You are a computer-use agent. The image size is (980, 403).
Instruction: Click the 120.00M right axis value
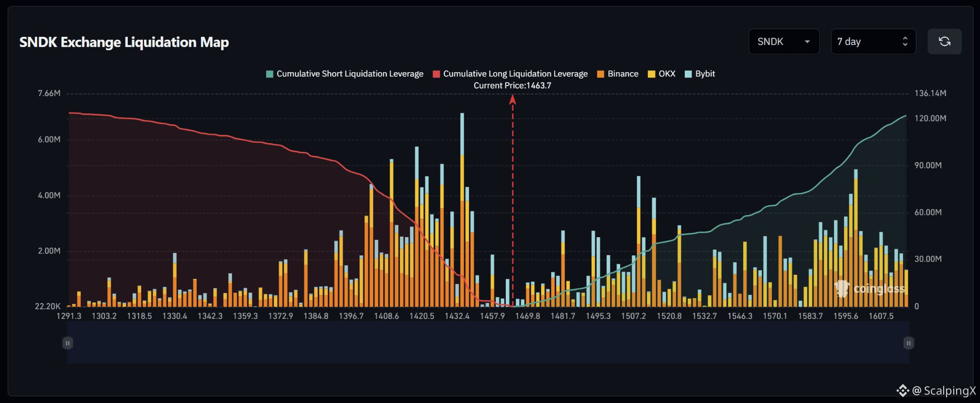(x=930, y=119)
